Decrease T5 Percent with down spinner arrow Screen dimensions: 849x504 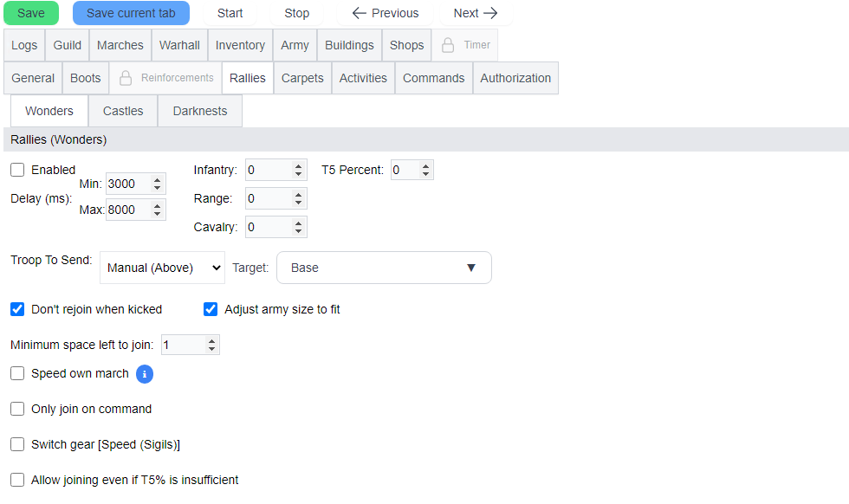tap(425, 175)
